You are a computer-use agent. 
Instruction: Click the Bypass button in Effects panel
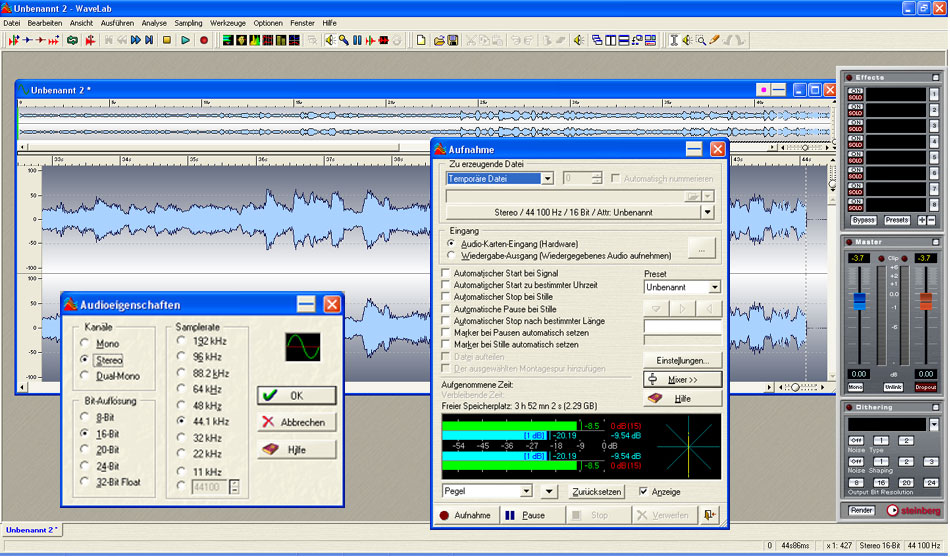863,220
